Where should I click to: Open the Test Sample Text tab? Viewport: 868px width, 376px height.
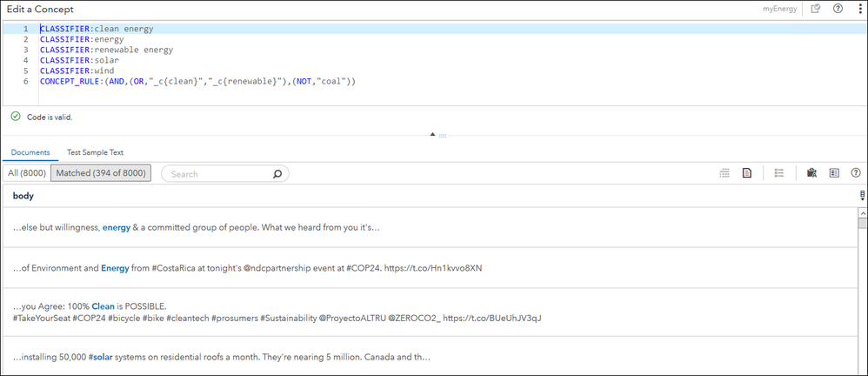[96, 152]
